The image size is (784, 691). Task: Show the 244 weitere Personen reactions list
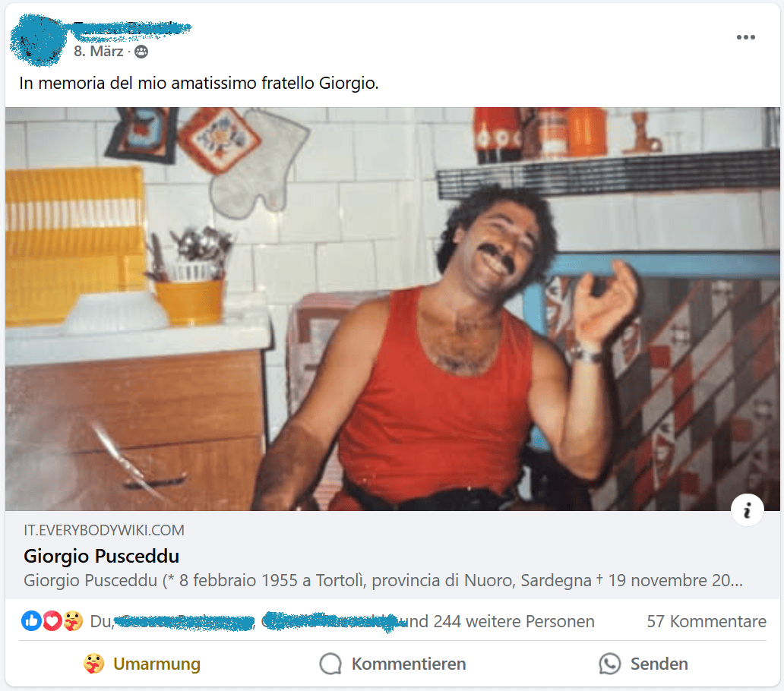point(514,621)
